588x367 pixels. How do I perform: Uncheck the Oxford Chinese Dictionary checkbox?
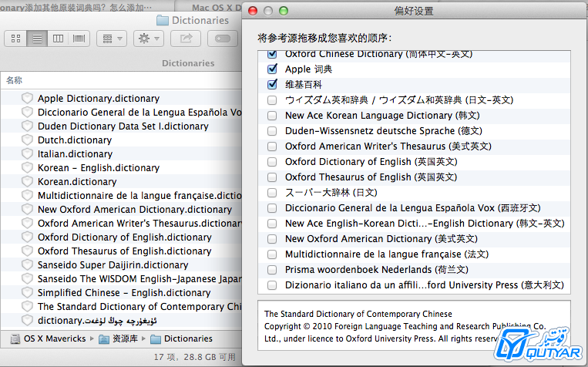tap(272, 54)
